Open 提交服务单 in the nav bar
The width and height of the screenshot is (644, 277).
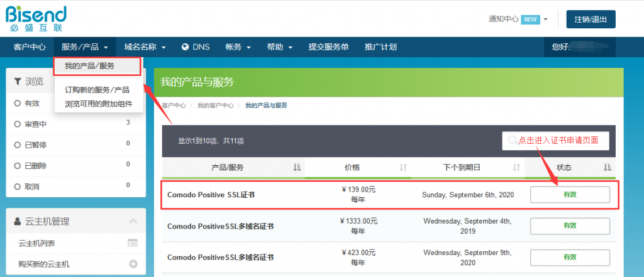(x=328, y=47)
